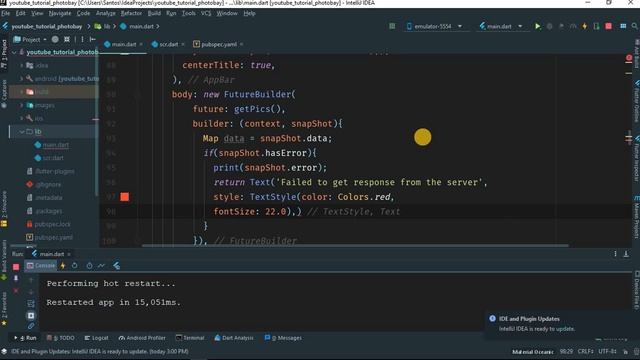Screen dimensions: 640x360
Task: Open the VCS menu
Action: pos(206,13)
